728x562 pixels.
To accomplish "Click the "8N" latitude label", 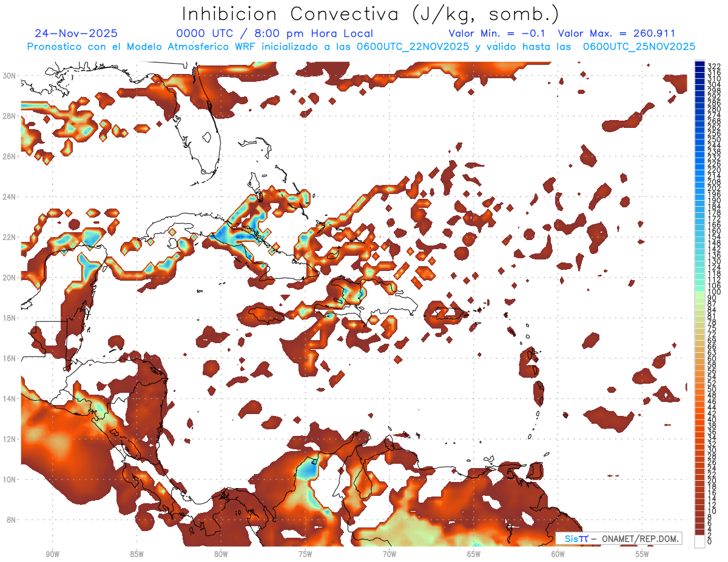I will tap(12, 520).
